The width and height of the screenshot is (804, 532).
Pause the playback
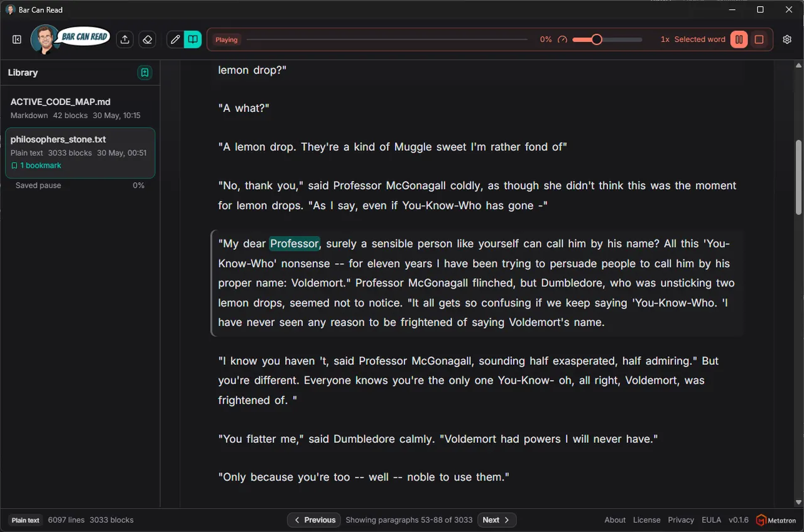pos(739,40)
